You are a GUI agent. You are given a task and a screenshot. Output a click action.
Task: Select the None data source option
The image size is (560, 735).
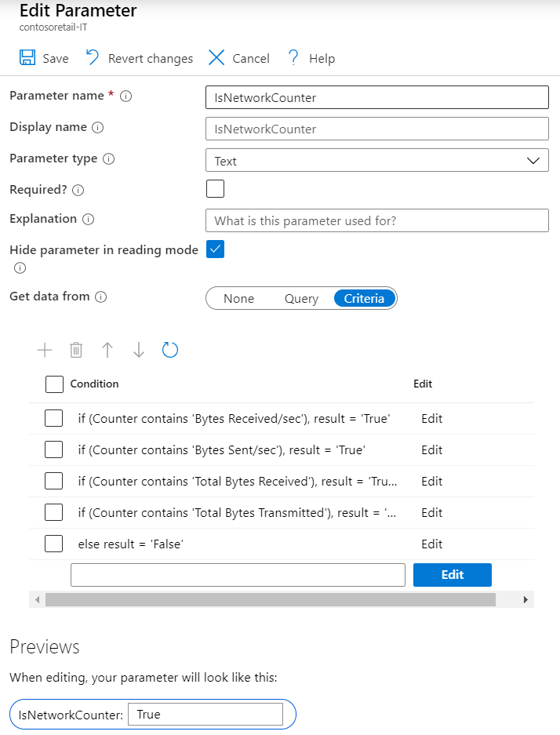coord(238,299)
